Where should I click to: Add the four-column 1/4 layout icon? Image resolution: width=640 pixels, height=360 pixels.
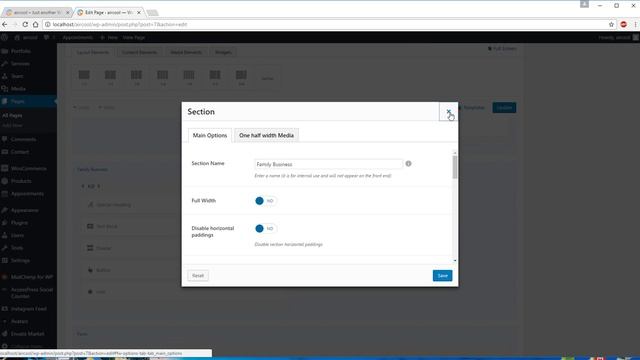pyautogui.click(x=162, y=77)
